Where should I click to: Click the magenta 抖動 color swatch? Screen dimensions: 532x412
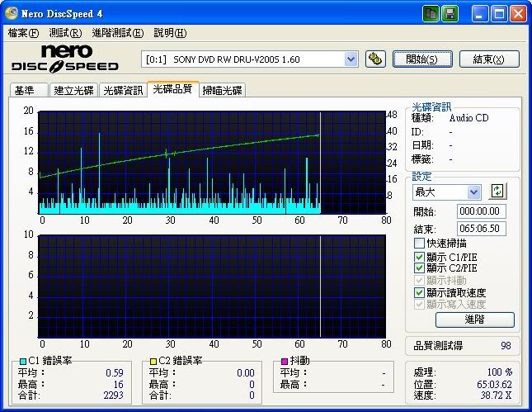coord(285,361)
